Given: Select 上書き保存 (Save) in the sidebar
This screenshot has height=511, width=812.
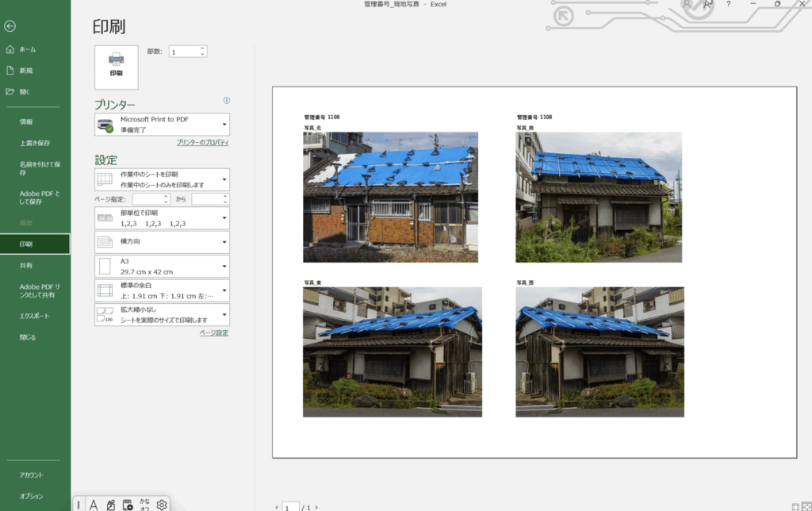Looking at the screenshot, I should [35, 143].
